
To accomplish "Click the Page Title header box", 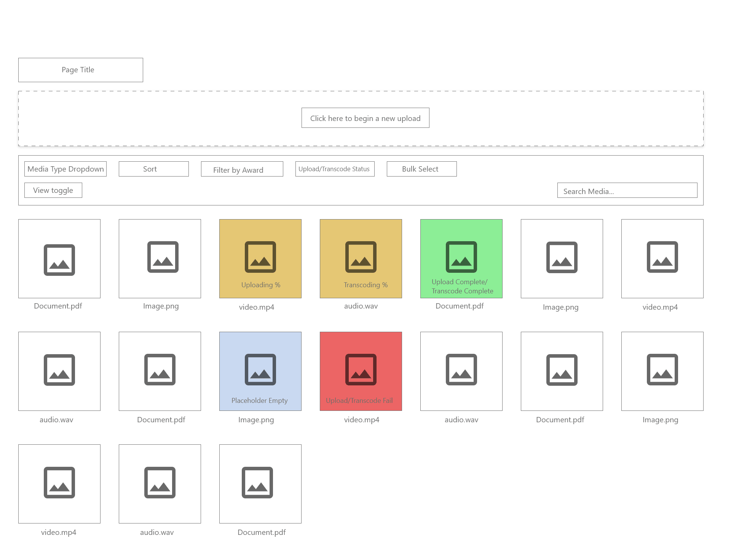I will (81, 70).
